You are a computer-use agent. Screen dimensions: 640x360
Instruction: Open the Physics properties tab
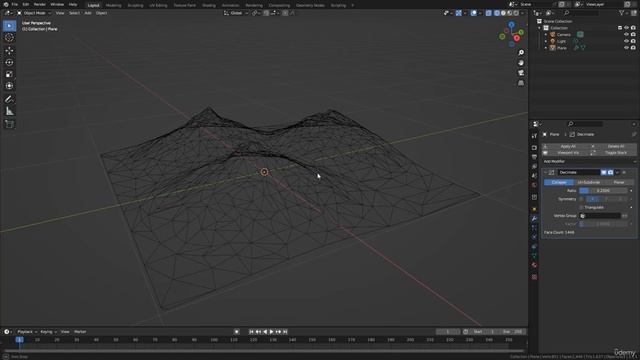click(x=534, y=237)
